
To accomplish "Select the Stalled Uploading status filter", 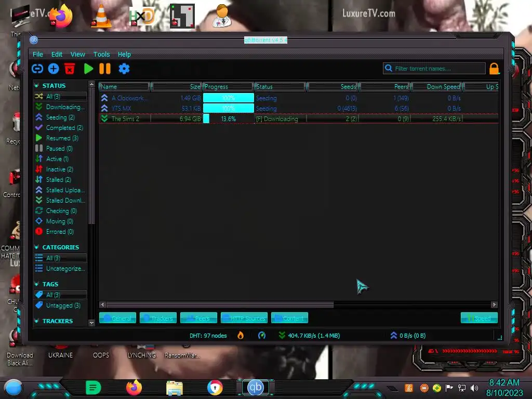I will 60,190.
